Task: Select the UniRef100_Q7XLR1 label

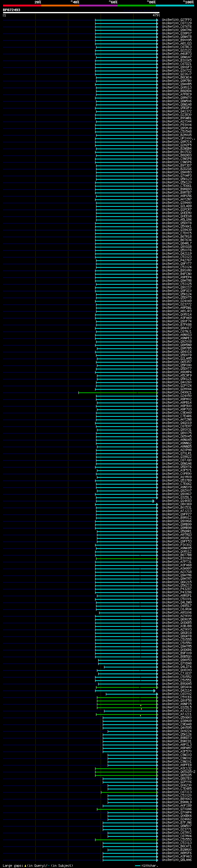Action: (176, 454)
